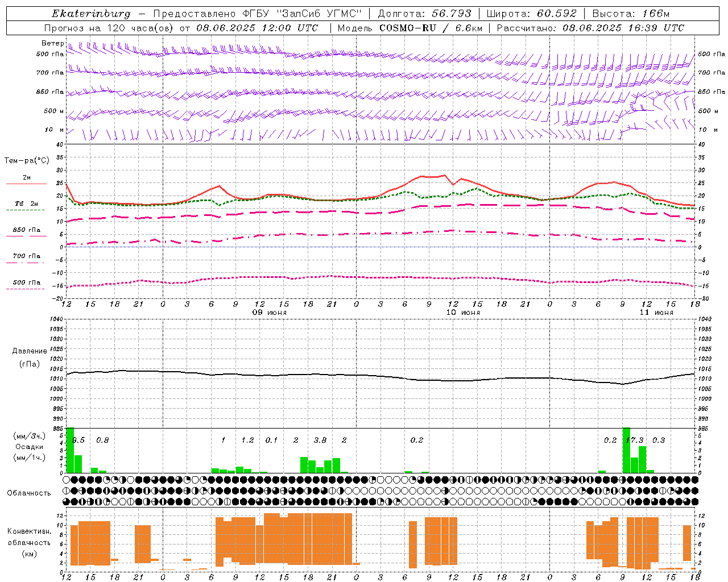Click the '(мм/3ч.)' precipitation unit label
This screenshot has width=728, height=582.
coord(29,436)
